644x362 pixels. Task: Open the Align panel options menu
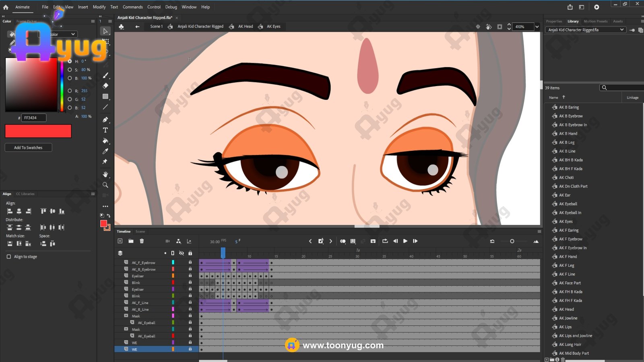click(93, 194)
